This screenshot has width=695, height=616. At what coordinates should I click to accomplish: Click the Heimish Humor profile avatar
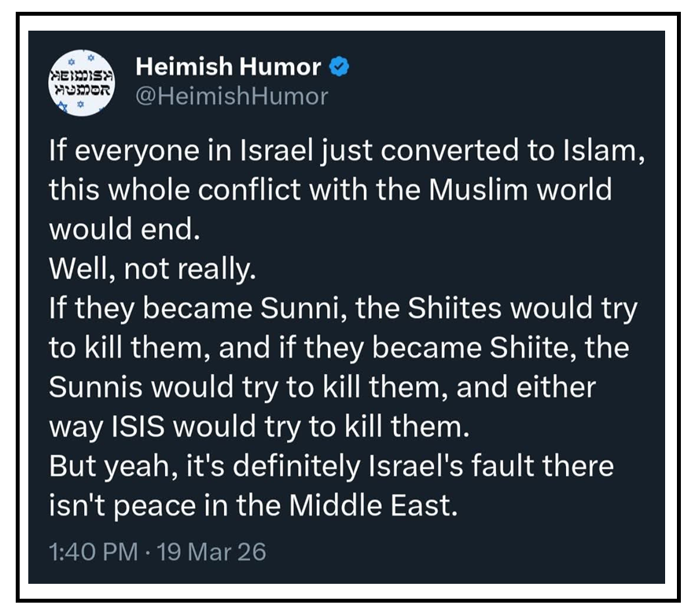pos(83,81)
